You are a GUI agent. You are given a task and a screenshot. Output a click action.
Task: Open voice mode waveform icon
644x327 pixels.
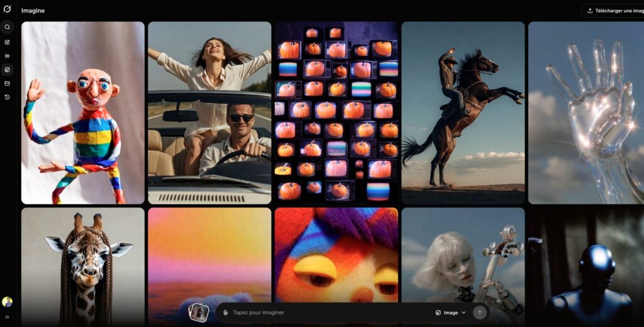click(8, 56)
